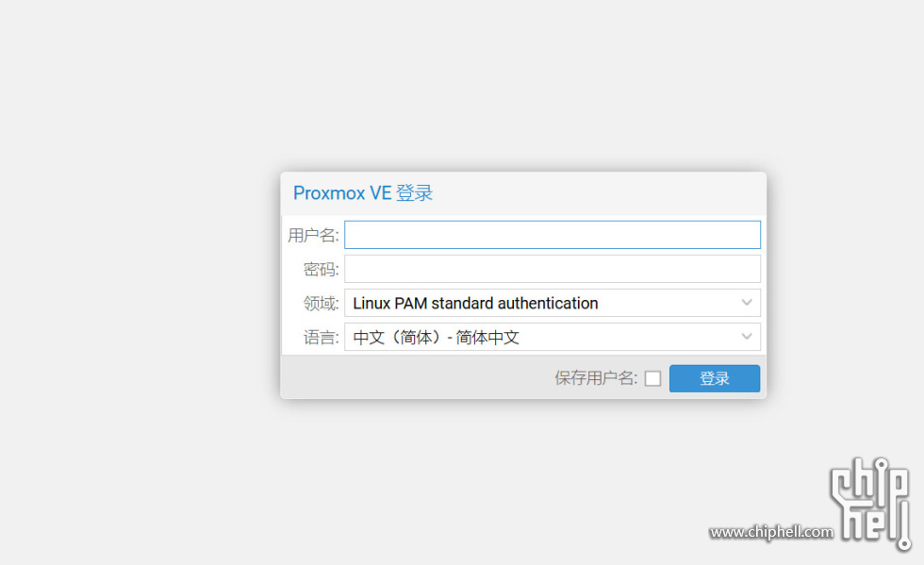Click the blue 登录 login button

715,378
